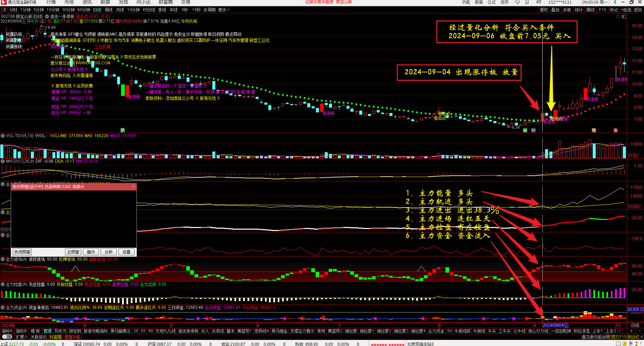Click the 云预警 button in alert dialog
644x346 pixels.
(73, 252)
